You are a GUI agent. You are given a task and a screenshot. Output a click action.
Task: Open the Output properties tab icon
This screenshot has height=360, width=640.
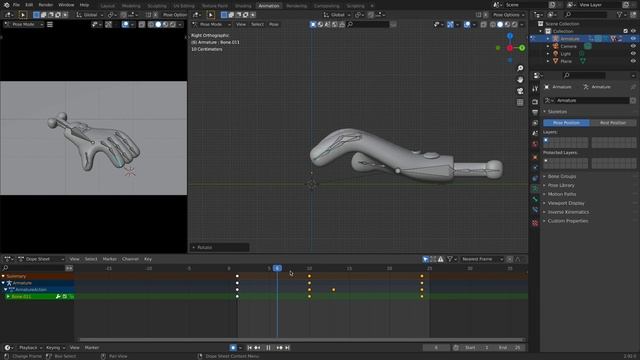pos(535,112)
